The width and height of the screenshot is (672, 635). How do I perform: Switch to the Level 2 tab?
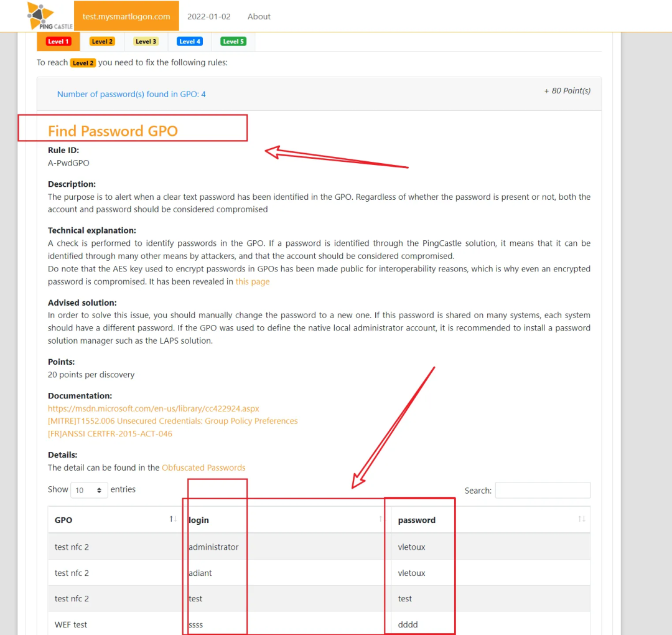(x=102, y=42)
